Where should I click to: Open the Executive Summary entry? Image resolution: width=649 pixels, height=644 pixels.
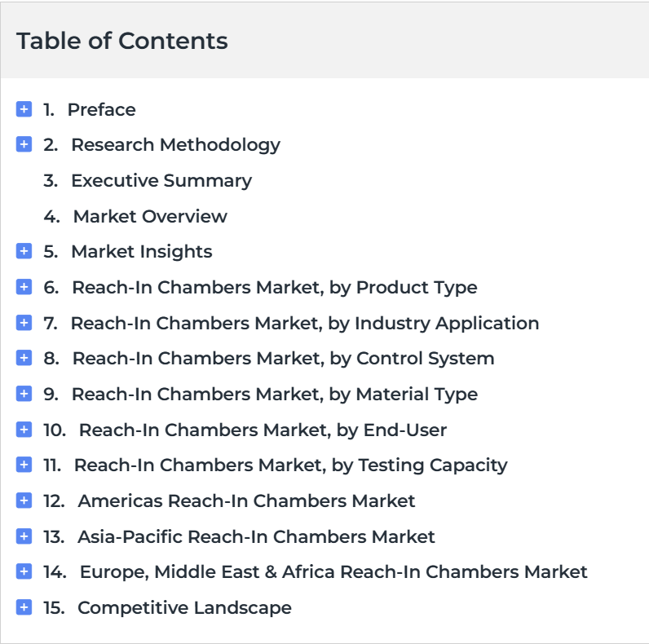161,180
